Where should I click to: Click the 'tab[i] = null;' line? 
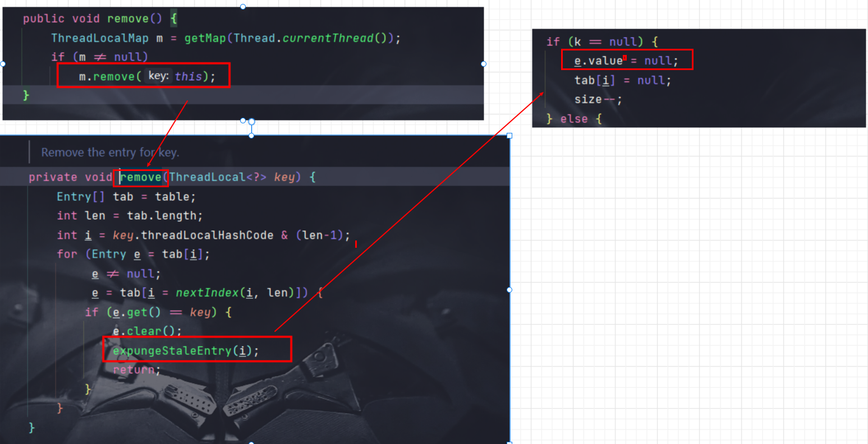click(x=623, y=81)
